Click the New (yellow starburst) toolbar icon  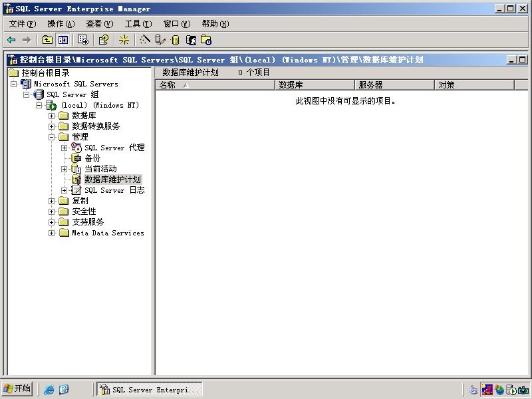[124, 40]
